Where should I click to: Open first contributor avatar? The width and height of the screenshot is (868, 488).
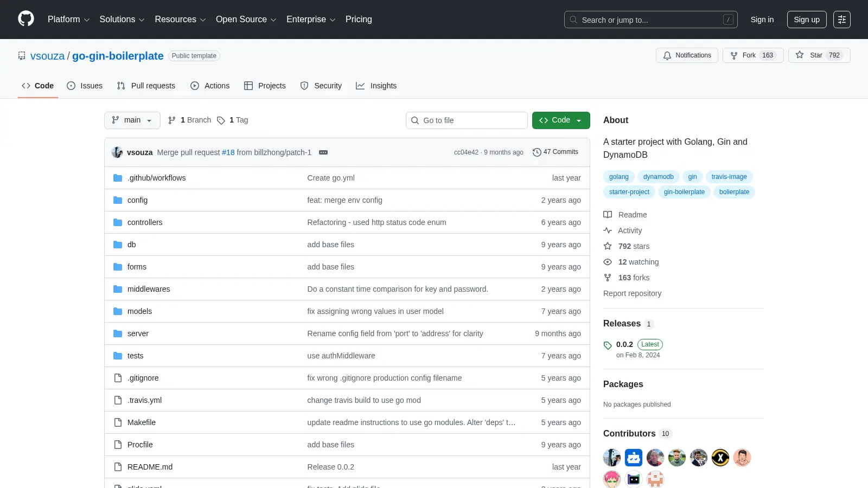tap(612, 458)
